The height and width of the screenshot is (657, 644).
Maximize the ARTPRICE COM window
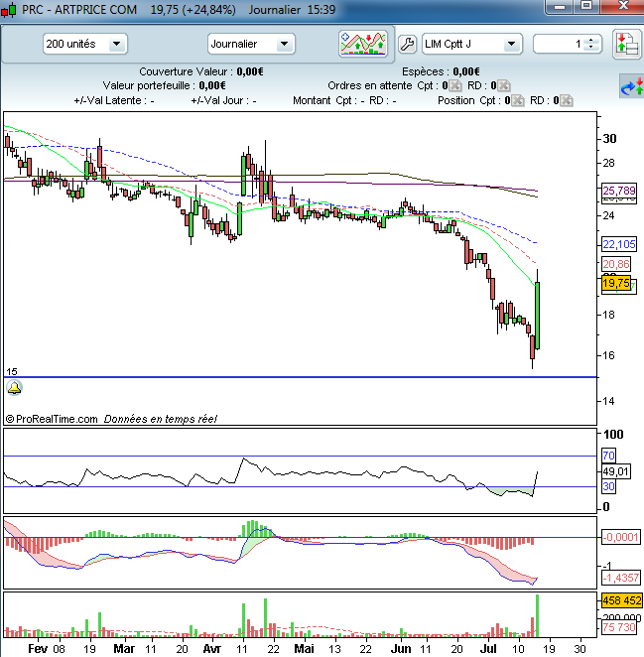586,6
